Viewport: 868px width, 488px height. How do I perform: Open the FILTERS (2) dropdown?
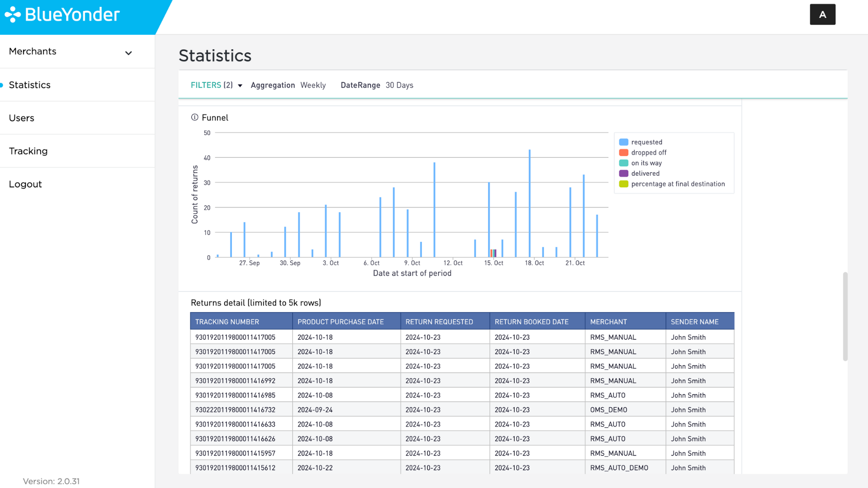pos(217,85)
